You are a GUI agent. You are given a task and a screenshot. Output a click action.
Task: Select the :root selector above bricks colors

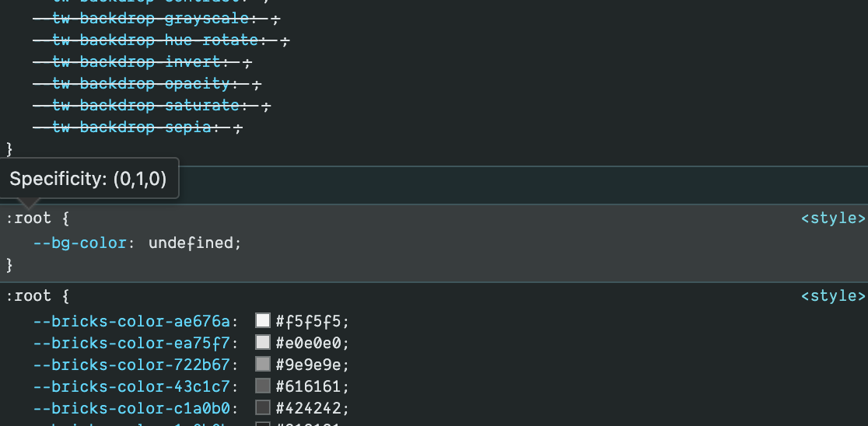point(29,296)
